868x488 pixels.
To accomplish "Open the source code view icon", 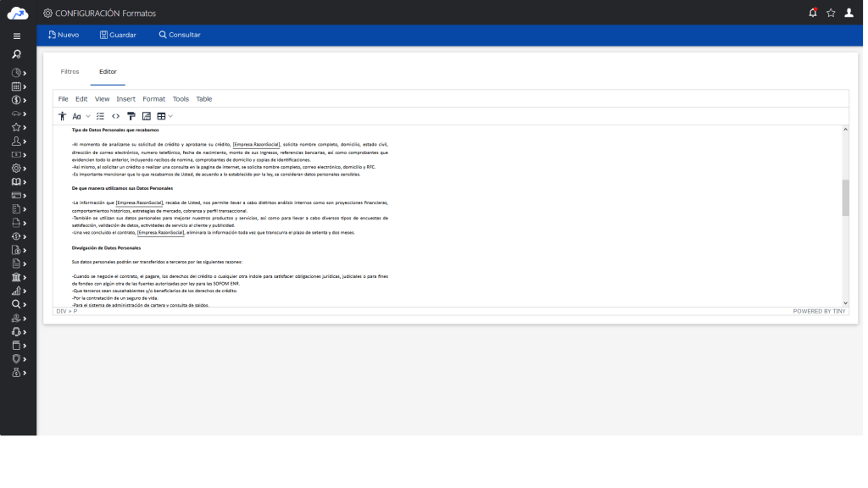I will coord(116,116).
